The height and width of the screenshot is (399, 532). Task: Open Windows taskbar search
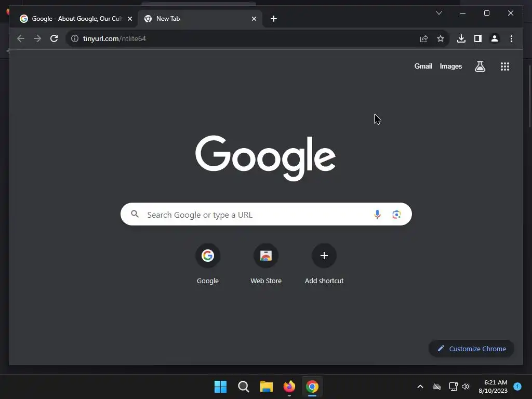[243, 387]
